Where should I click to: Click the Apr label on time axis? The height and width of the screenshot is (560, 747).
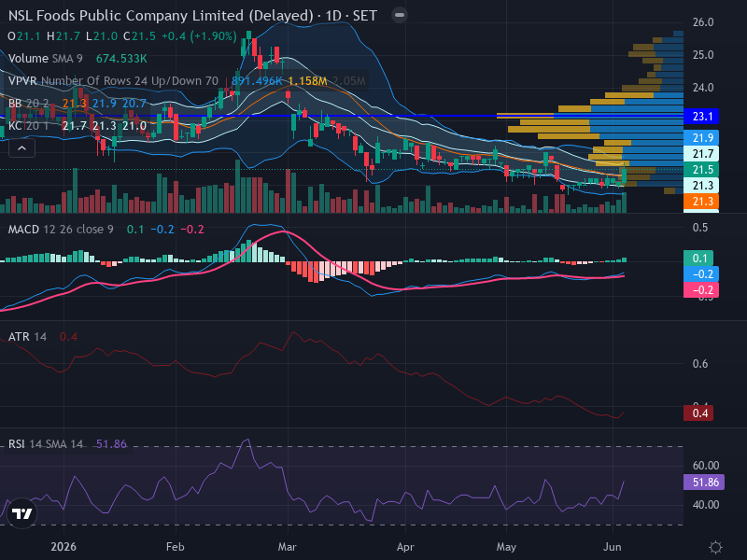click(405, 547)
